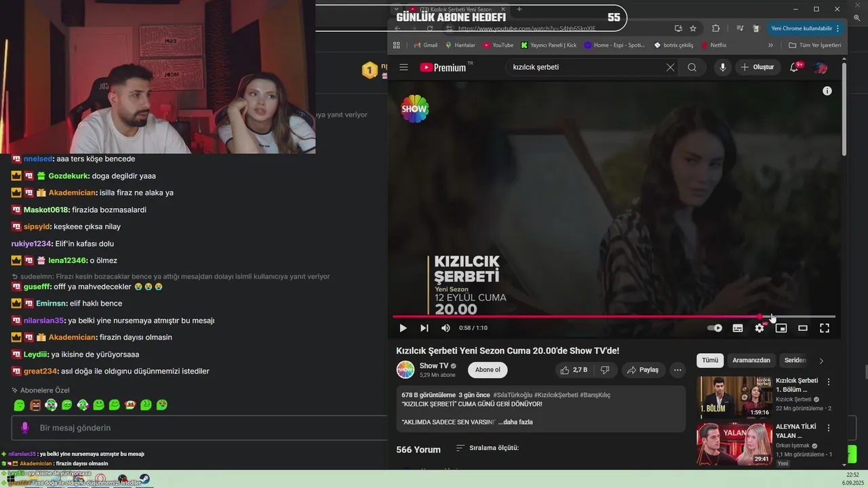Bookmark this page with the star

(x=693, y=28)
